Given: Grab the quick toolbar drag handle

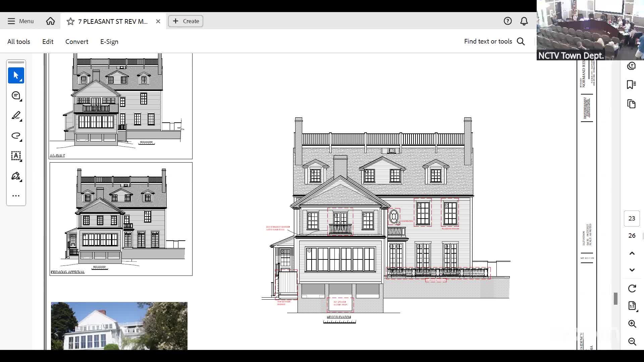Looking at the screenshot, I should point(16,62).
